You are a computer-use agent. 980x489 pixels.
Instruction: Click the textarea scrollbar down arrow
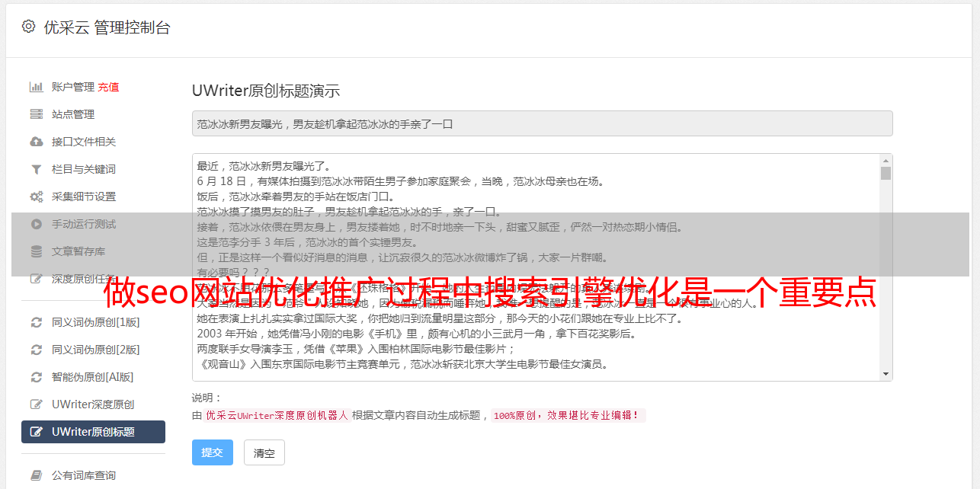point(886,374)
